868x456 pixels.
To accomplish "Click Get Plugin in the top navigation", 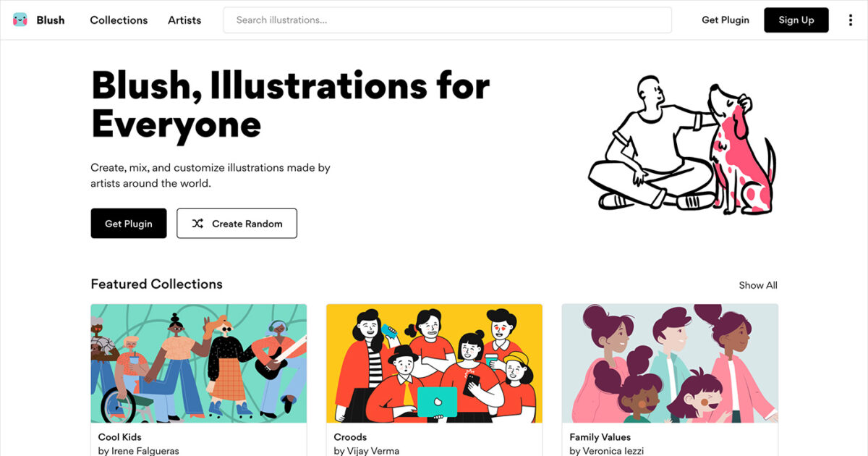I will (725, 20).
